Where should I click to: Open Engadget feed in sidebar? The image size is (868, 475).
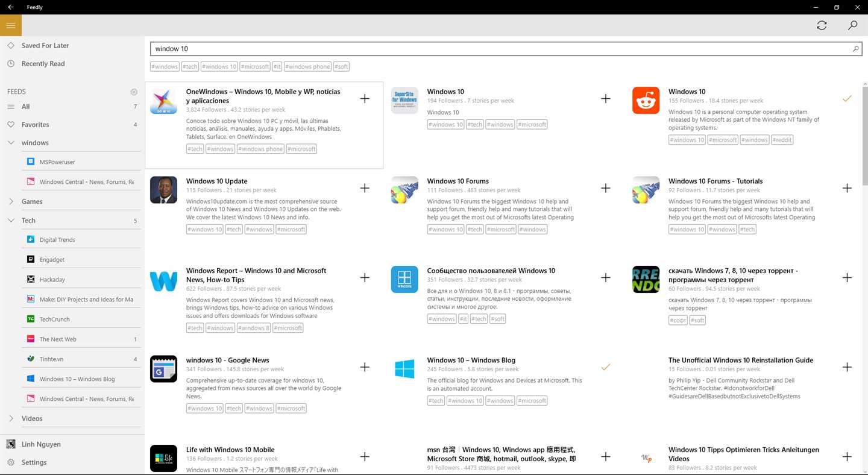(x=52, y=260)
